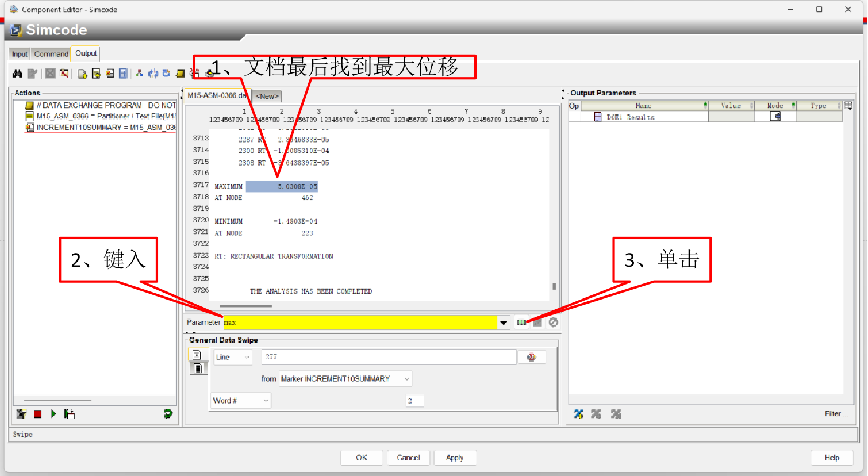
Task: Open the Parameter field dropdown arrow
Action: point(504,323)
